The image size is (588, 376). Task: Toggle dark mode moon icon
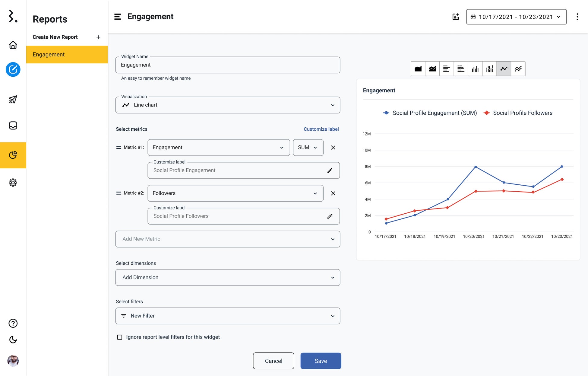13,340
